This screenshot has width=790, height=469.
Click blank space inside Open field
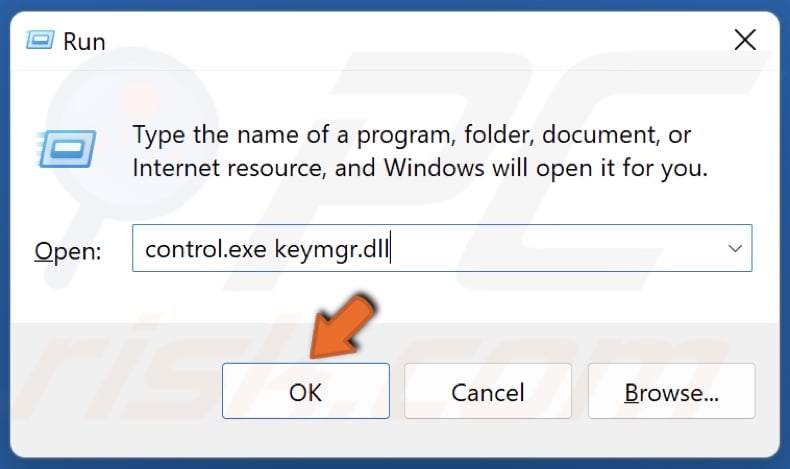(554, 248)
